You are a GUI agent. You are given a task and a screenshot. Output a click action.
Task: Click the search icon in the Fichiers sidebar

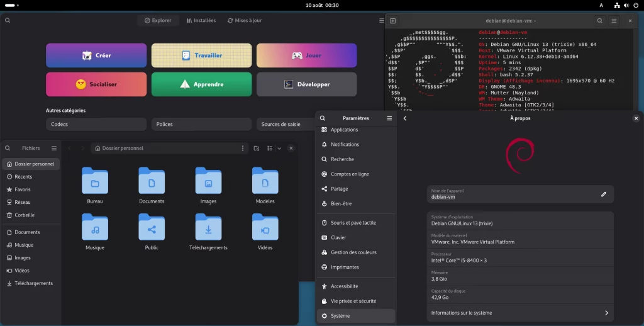[8, 149]
